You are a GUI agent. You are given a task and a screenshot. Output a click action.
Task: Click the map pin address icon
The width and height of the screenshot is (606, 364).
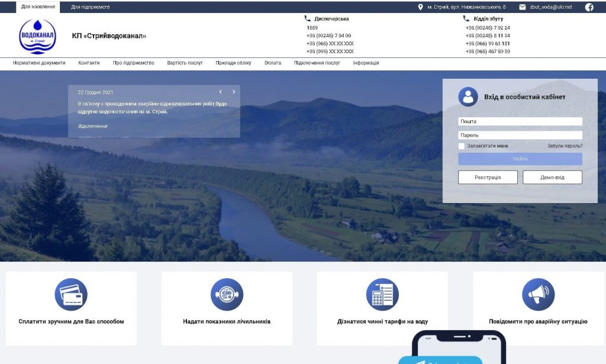[x=420, y=7]
